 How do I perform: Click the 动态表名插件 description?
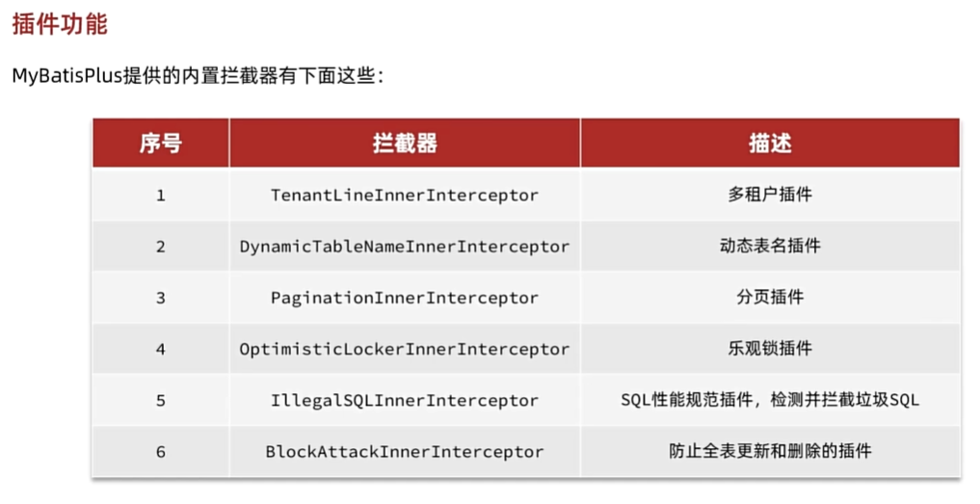pyautogui.click(x=770, y=246)
